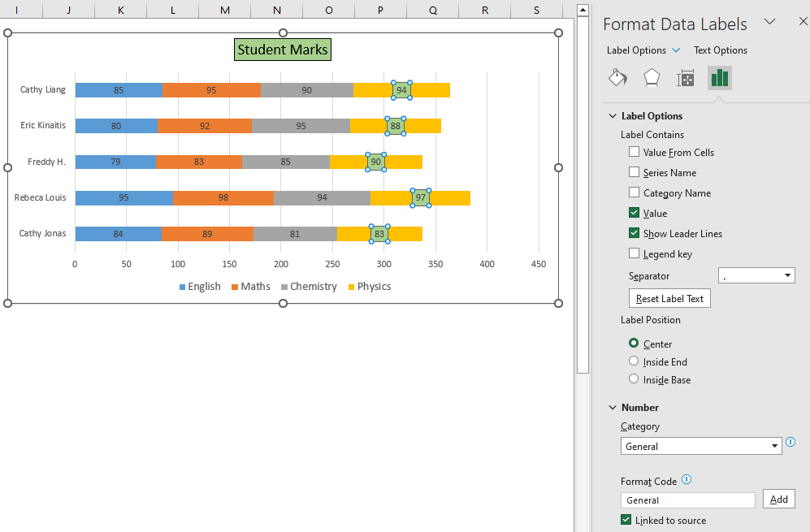Click Cathy Jonas' Physics label 83

(x=379, y=234)
